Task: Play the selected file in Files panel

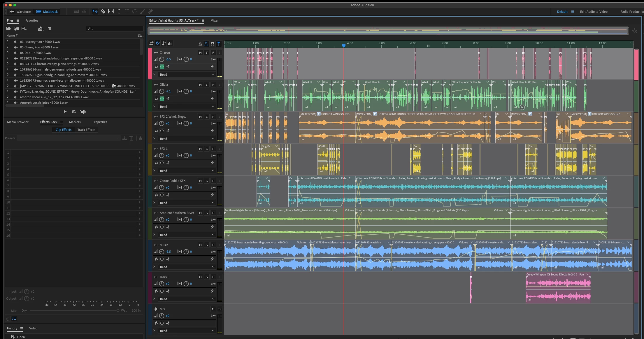Action: 65,112
